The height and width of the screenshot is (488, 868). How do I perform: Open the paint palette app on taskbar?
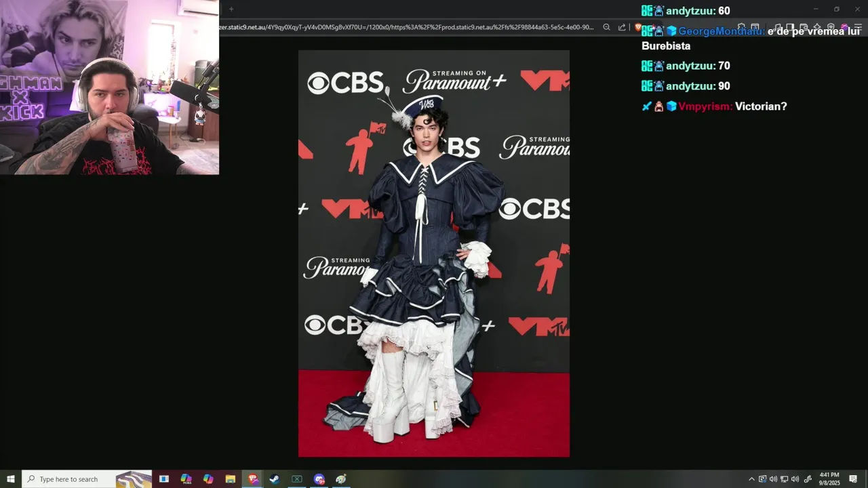[x=341, y=479]
